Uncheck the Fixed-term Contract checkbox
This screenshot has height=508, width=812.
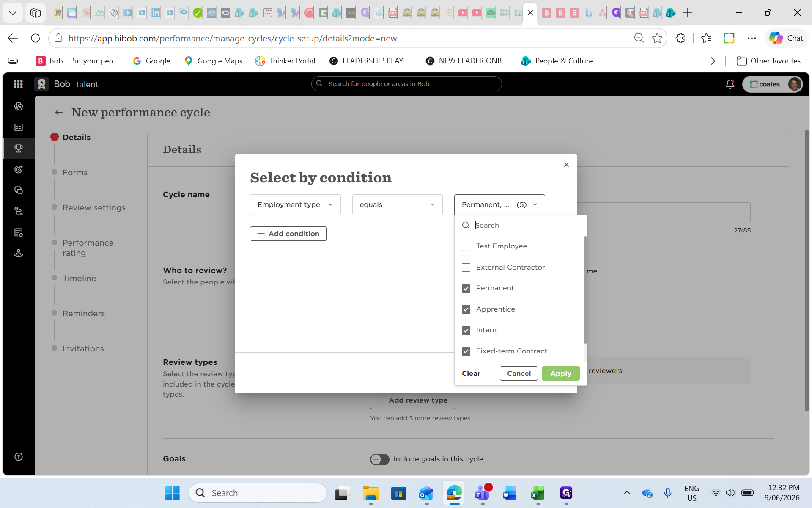pos(466,351)
